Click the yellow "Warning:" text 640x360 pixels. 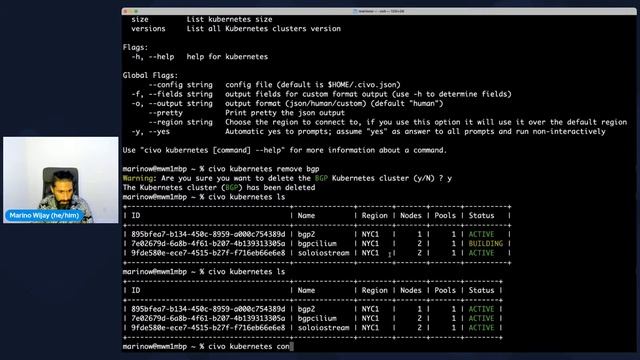tap(140, 178)
